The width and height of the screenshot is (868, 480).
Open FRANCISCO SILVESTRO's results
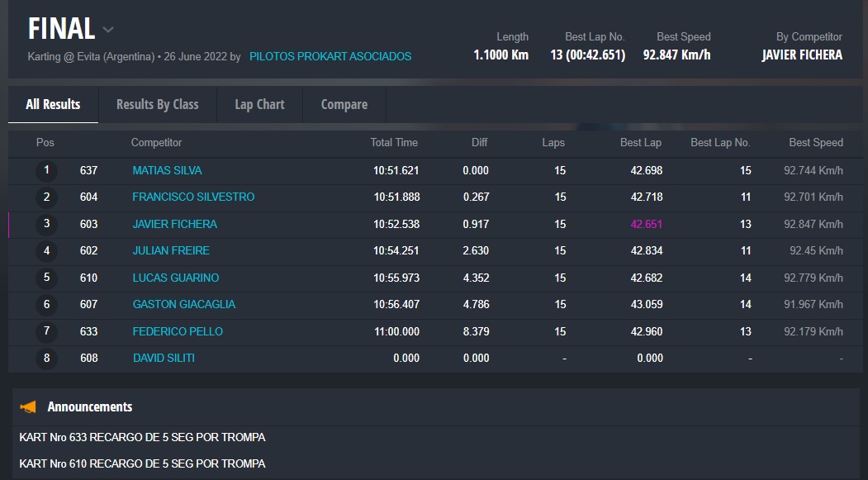pos(193,197)
